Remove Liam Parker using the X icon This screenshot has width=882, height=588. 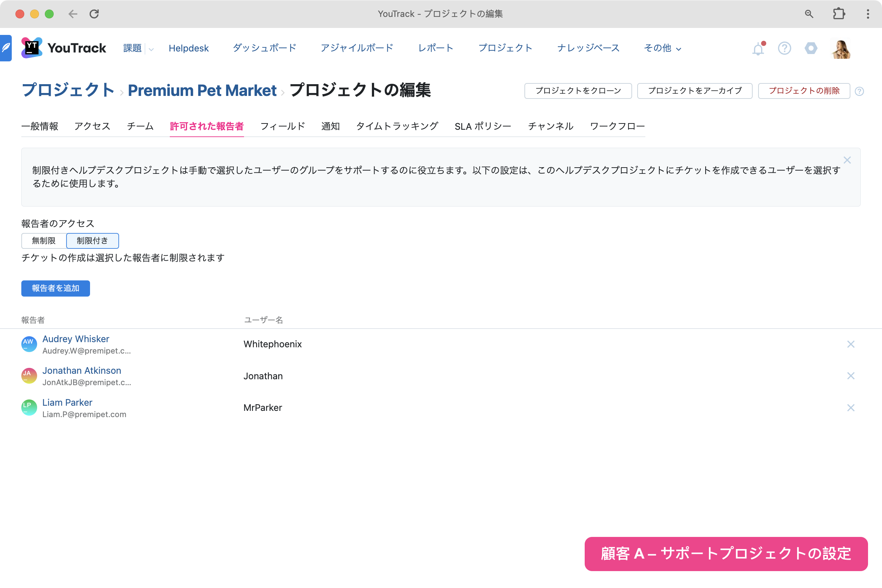[850, 408]
